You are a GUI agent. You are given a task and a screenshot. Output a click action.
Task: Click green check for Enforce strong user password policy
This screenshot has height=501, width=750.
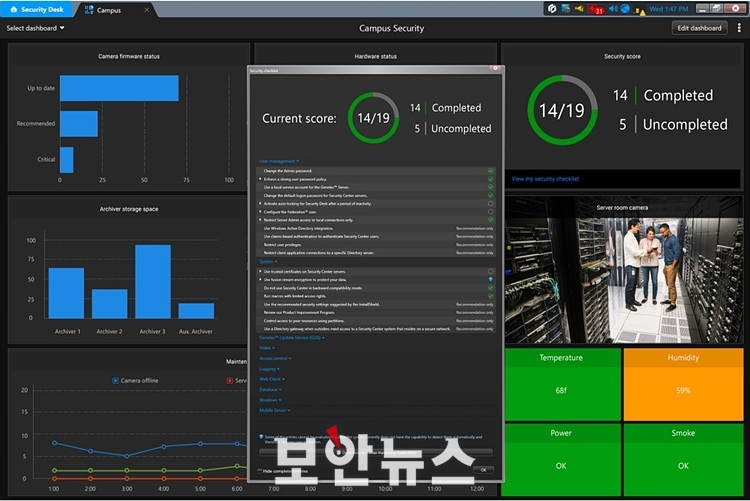490,179
